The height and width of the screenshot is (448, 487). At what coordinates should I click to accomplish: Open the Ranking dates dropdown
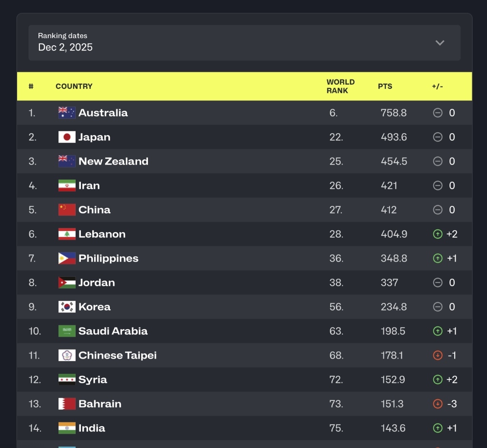[x=244, y=43]
